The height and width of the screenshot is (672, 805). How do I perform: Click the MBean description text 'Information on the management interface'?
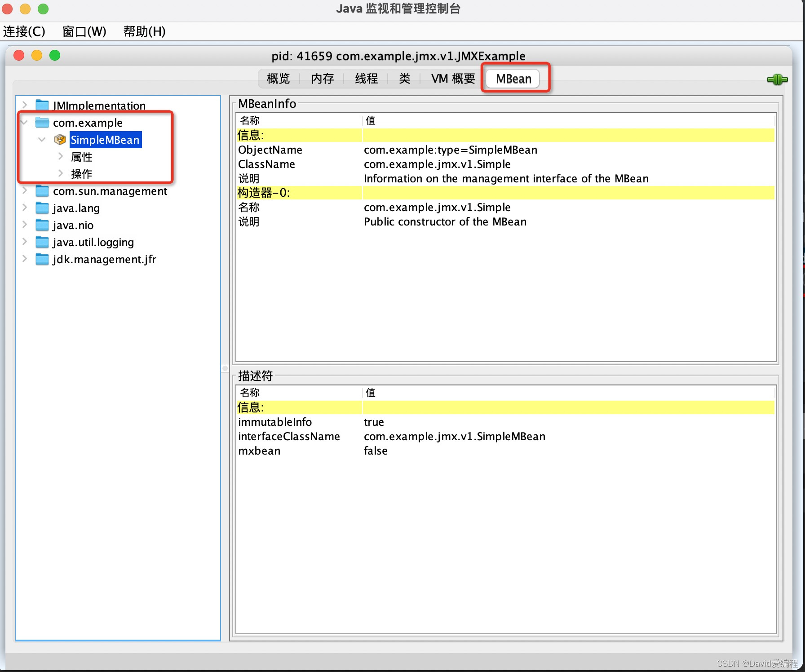point(506,178)
